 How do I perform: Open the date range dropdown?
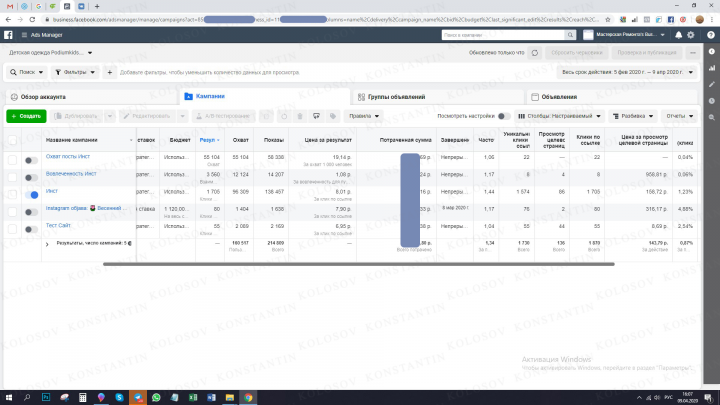(x=627, y=72)
